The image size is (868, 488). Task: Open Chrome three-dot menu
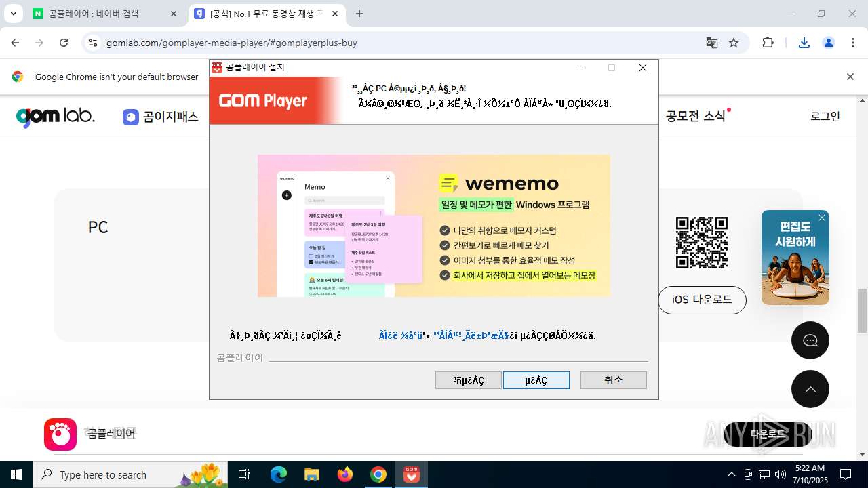click(853, 43)
